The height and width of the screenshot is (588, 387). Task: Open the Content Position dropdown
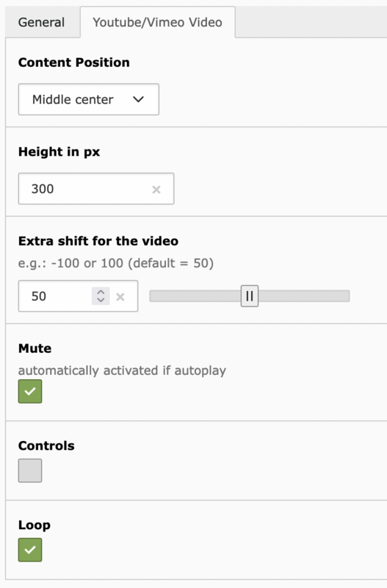coord(88,99)
